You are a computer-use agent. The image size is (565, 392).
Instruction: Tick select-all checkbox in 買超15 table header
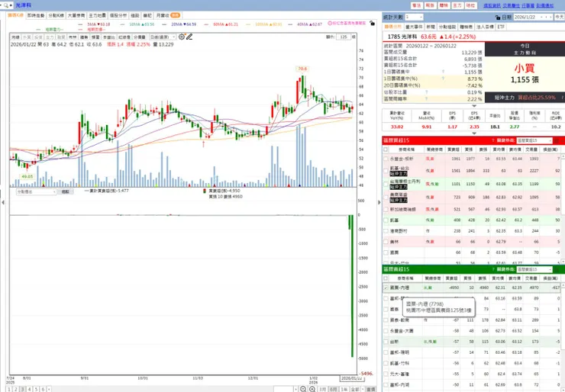[x=386, y=149]
